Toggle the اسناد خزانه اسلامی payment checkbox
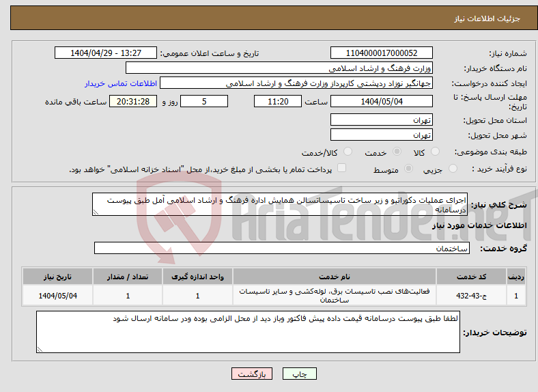This screenshot has width=538, height=392. pos(342,168)
